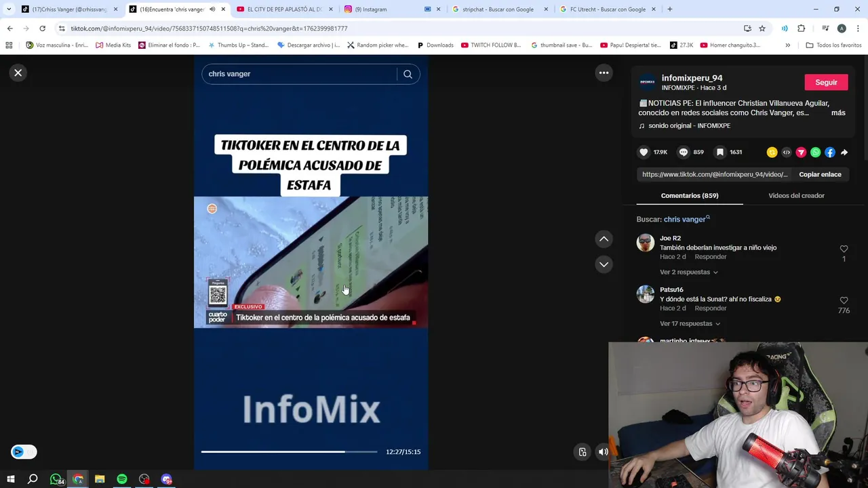Viewport: 868px width, 488px height.
Task: Reply to Joe R2's comment
Action: [711, 257]
